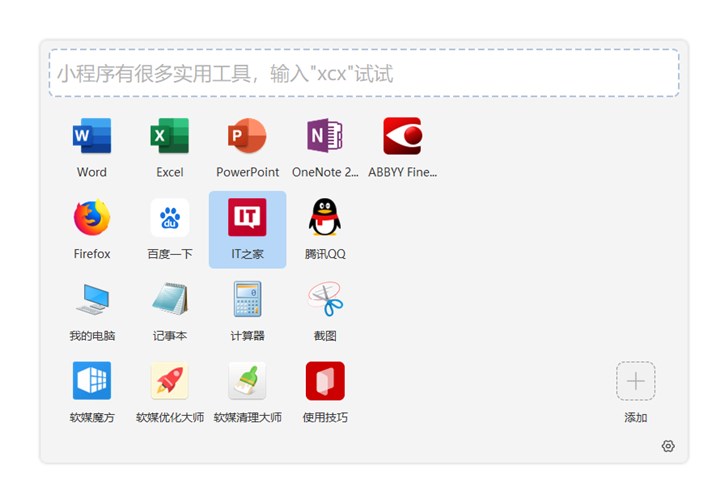Screen dimensions: 728x503
Task: Launch 软媒优化大师 rocket icon
Action: point(170,381)
